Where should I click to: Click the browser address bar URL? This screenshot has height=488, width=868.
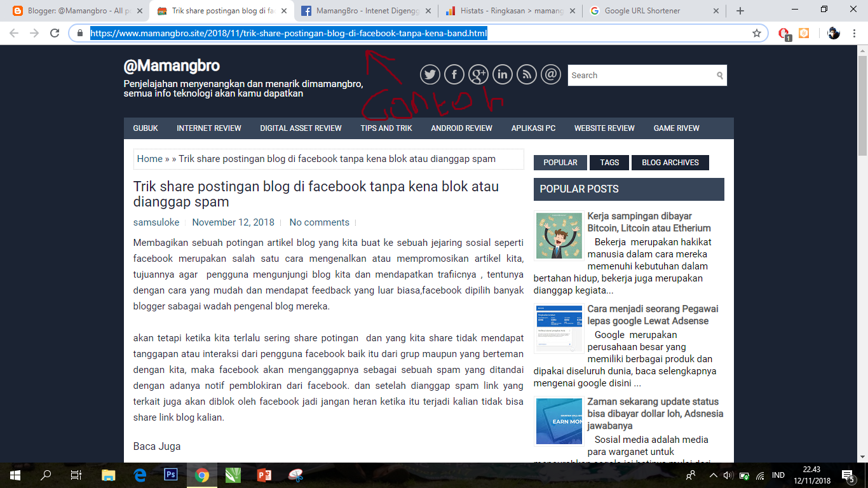coord(288,33)
